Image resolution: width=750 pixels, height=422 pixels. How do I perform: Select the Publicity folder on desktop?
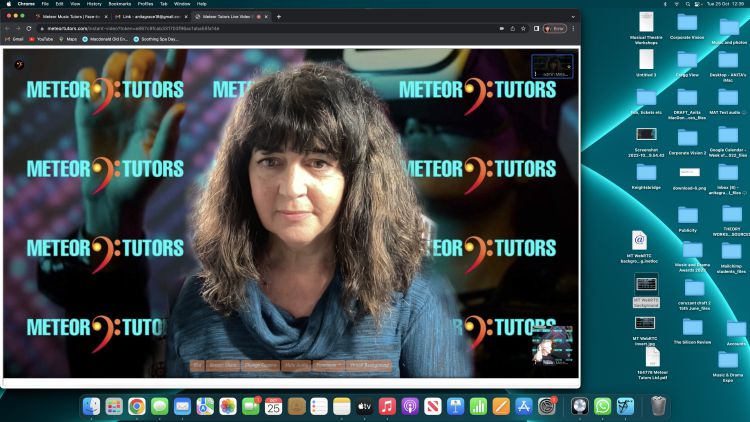(687, 219)
